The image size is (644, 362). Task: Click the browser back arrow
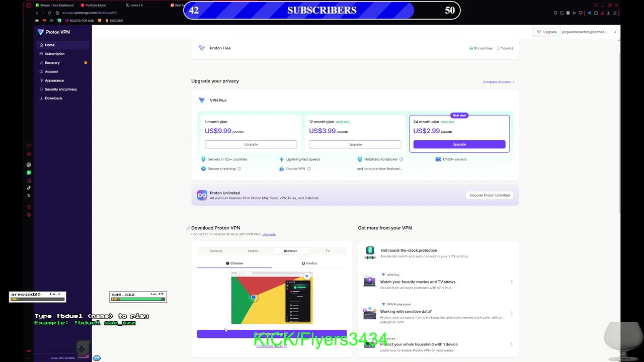37,13
